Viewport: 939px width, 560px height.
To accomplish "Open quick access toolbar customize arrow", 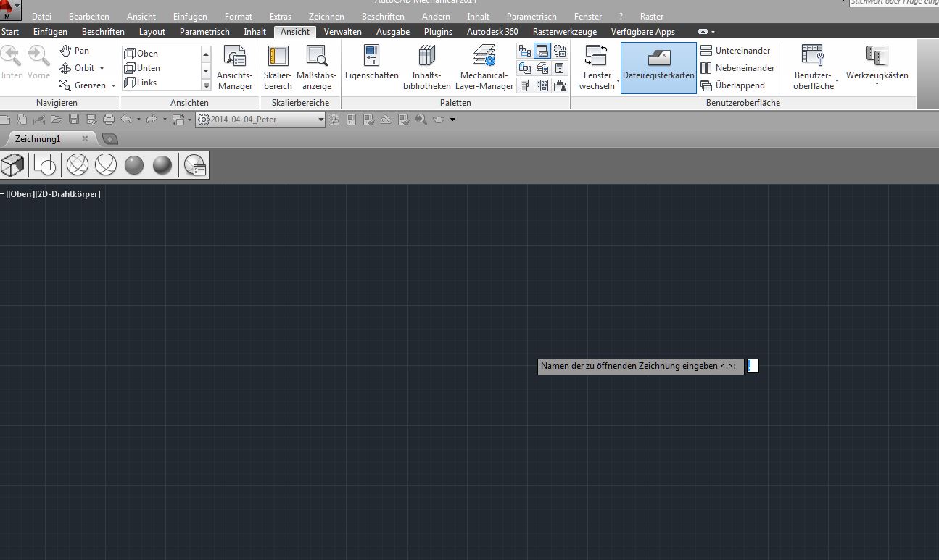I will click(453, 120).
